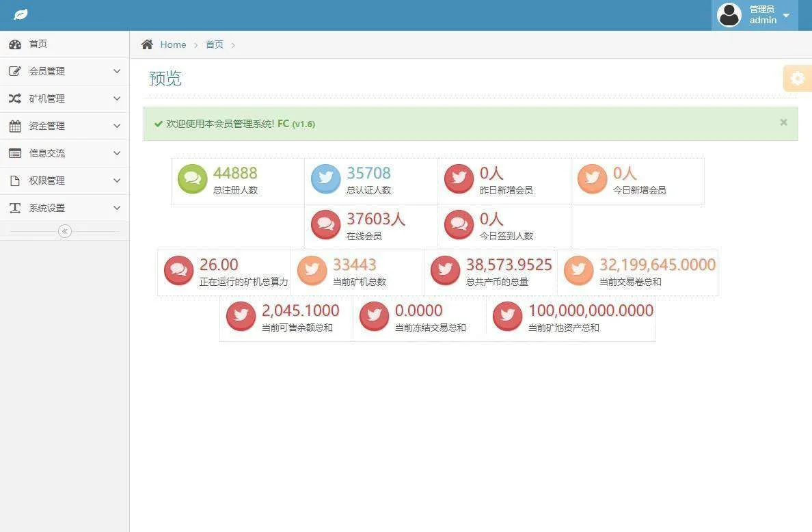Click the Home icon in the breadcrumb
The width and height of the screenshot is (812, 532).
pos(147,44)
